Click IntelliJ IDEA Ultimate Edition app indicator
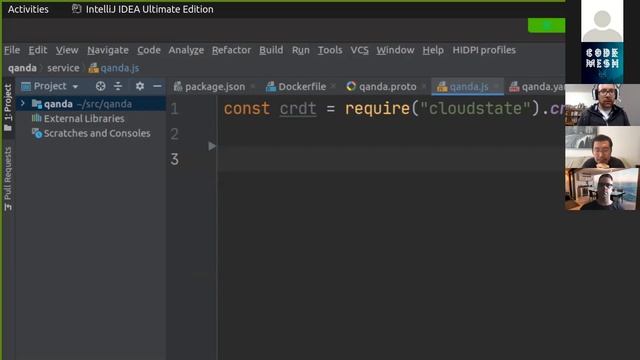 tap(143, 9)
